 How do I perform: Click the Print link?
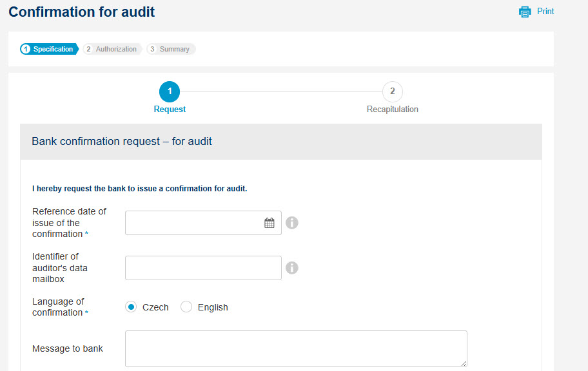545,11
